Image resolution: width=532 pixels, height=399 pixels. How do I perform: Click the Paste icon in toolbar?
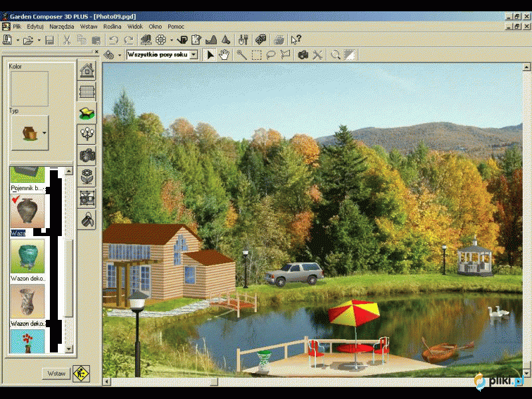tap(96, 41)
